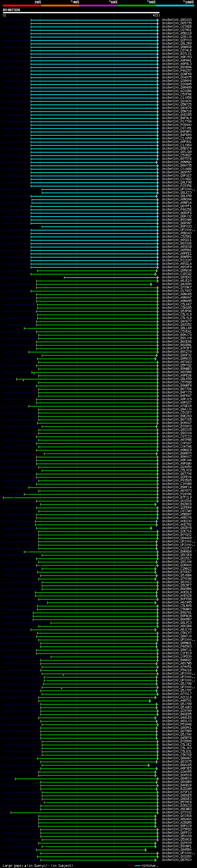Click the white query sequence bar
Viewport: 197px width, 868px height.
pyautogui.click(x=81, y=12)
